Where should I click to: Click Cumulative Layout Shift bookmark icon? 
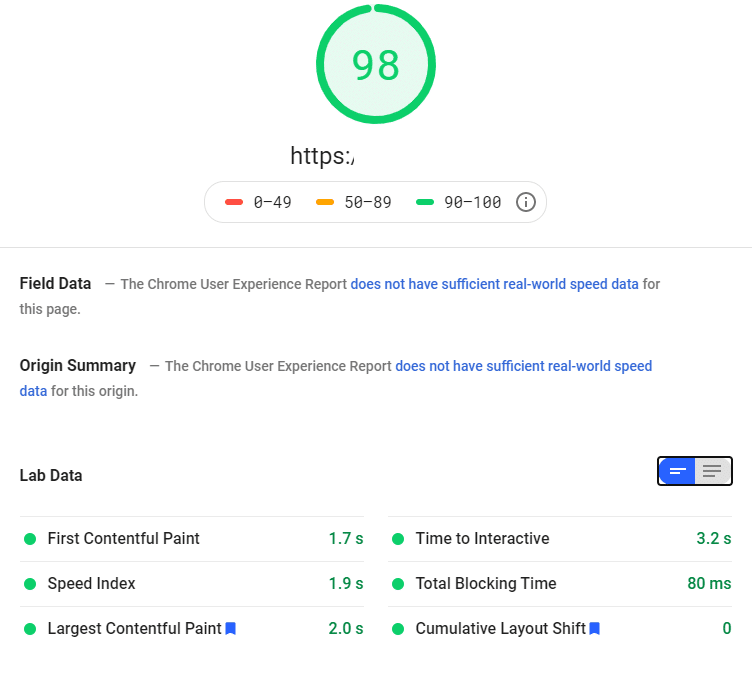pos(594,629)
